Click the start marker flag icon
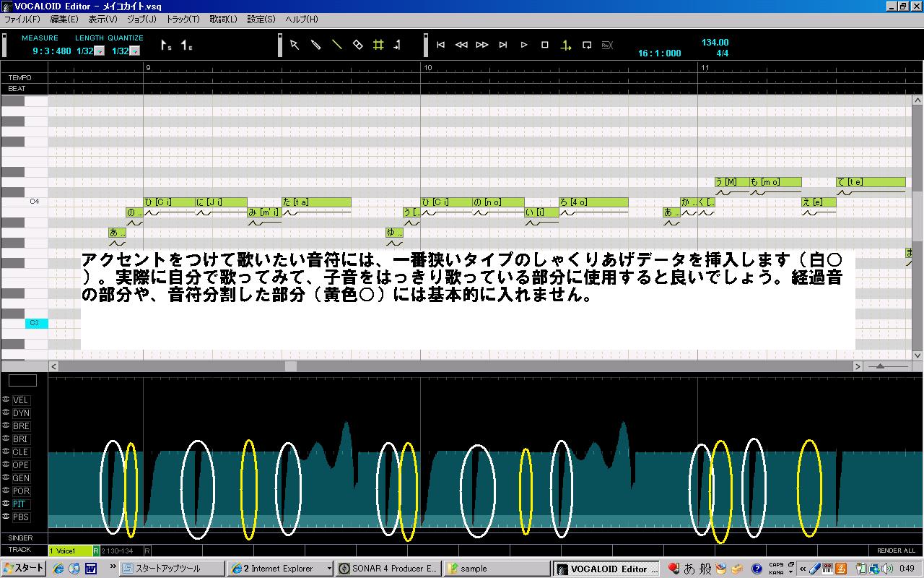The image size is (924, 578). coord(166,46)
